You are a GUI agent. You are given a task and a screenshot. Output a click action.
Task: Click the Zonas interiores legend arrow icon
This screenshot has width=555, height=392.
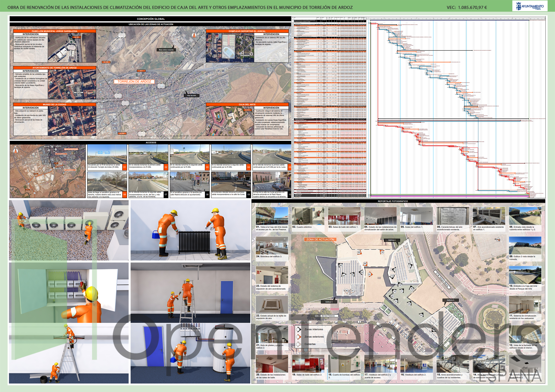pos(299,329)
